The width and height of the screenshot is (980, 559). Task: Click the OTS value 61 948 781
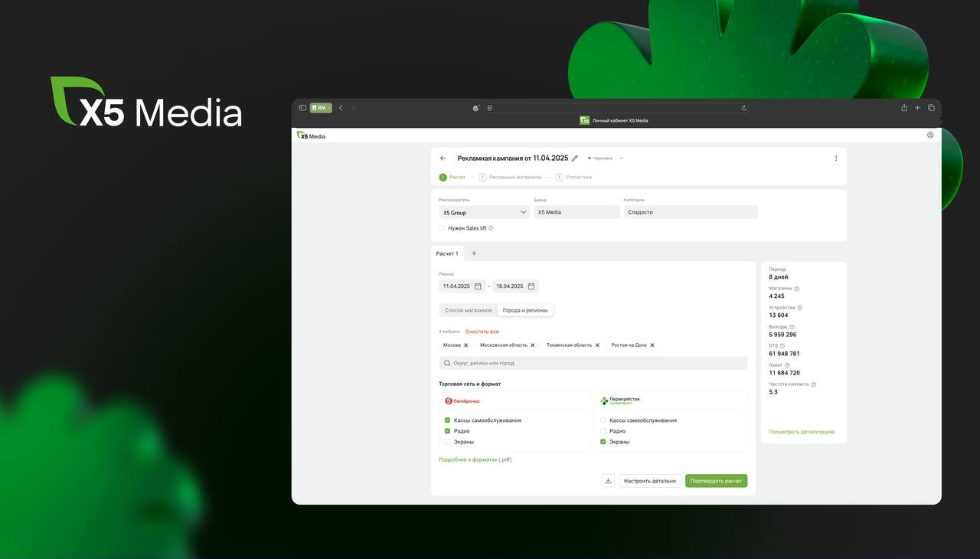click(785, 354)
